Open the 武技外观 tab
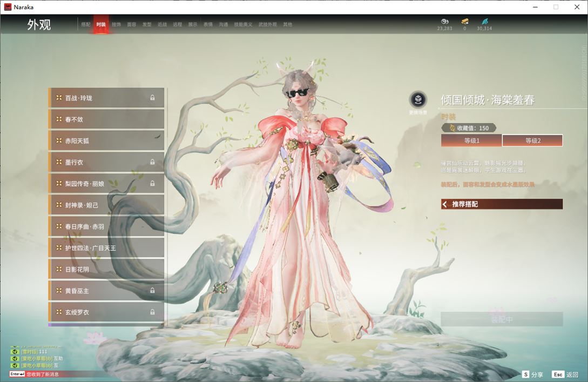 (268, 24)
